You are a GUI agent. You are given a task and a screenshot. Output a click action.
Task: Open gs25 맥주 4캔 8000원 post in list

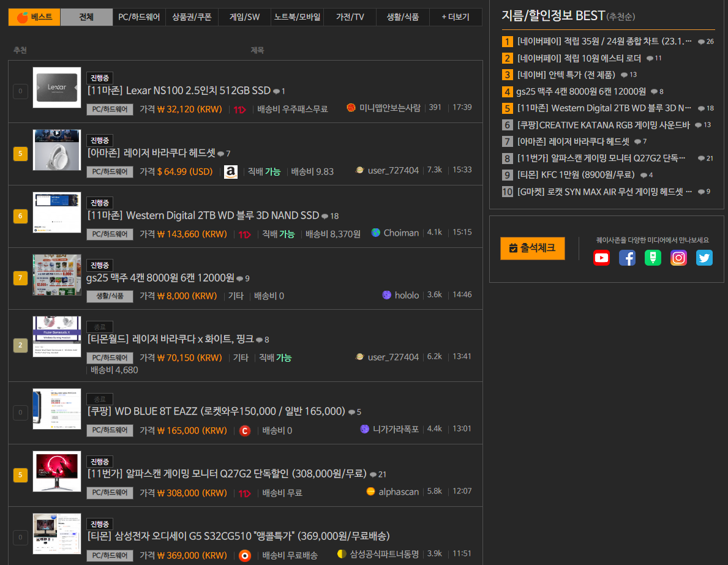point(160,278)
